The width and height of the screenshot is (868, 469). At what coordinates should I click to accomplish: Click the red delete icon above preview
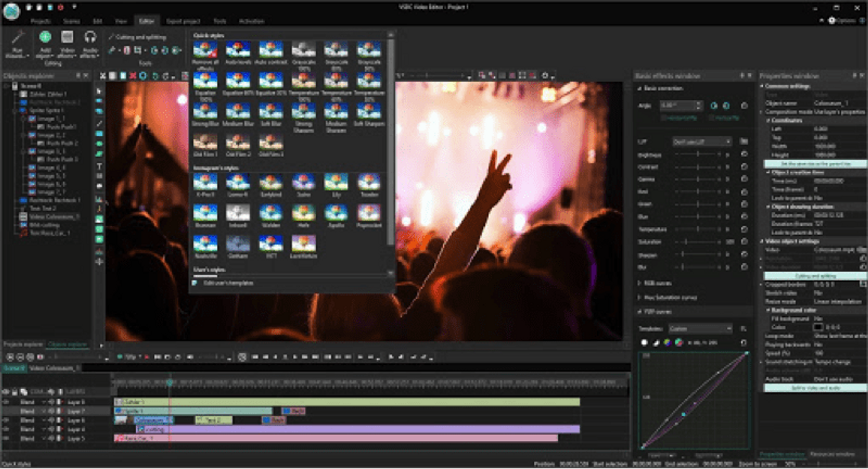133,76
